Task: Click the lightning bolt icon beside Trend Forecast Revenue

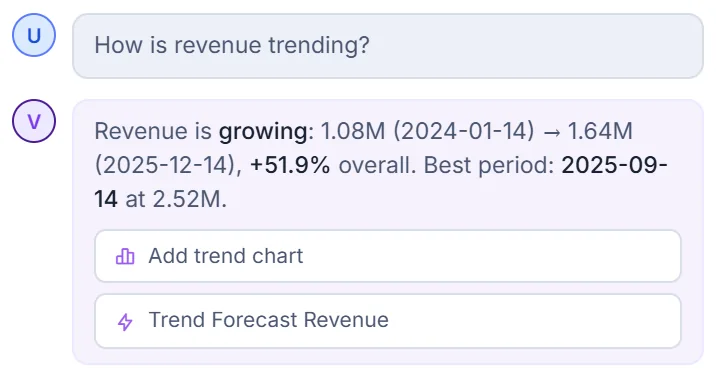Action: coord(125,321)
